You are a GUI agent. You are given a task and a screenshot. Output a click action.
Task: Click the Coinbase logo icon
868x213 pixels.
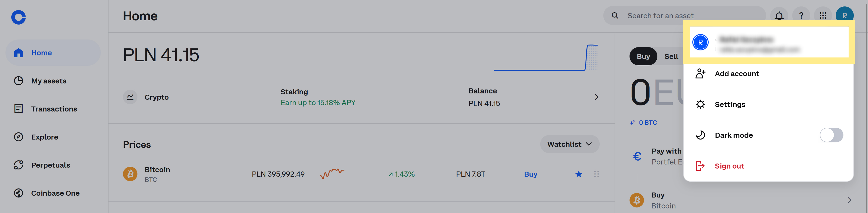coord(19,17)
